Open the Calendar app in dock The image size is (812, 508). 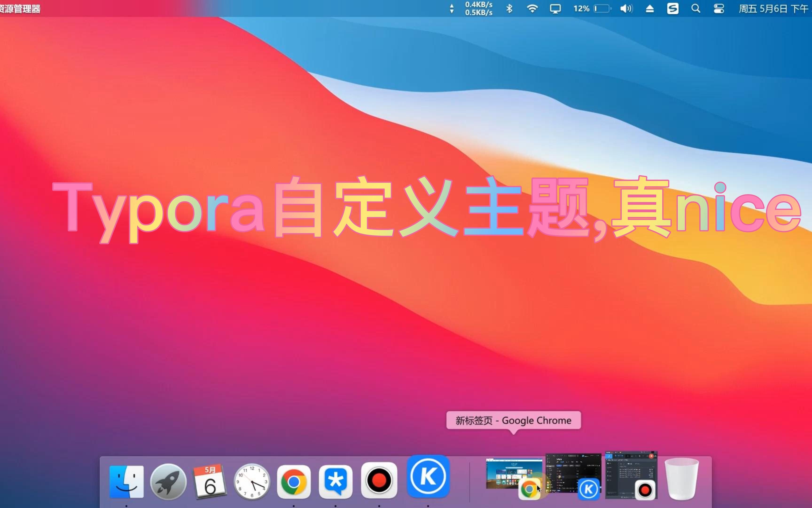(210, 481)
